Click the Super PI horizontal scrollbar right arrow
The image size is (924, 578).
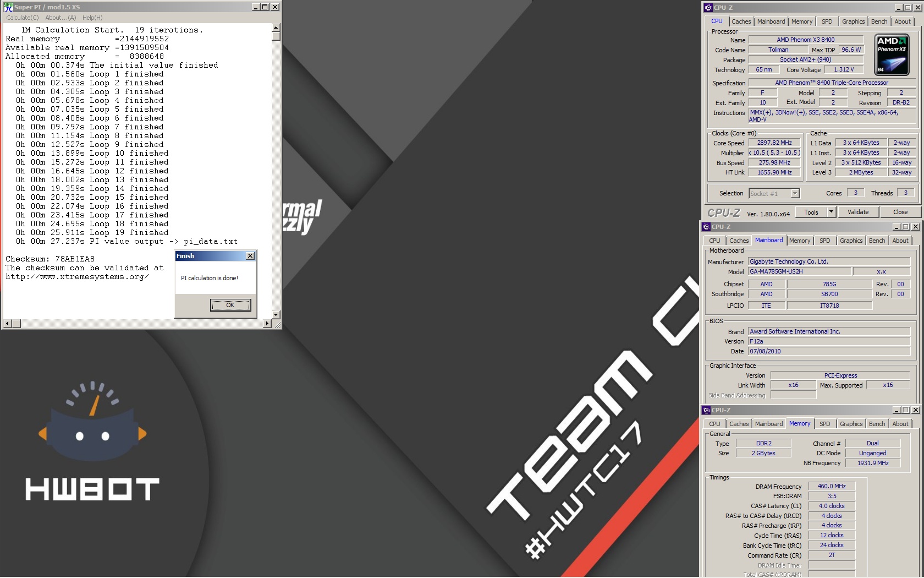point(267,324)
